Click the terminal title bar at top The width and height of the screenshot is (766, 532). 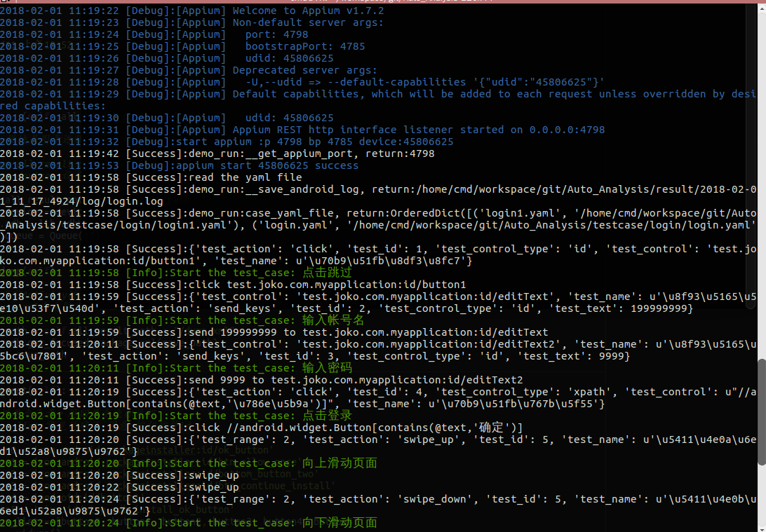click(383, 2)
